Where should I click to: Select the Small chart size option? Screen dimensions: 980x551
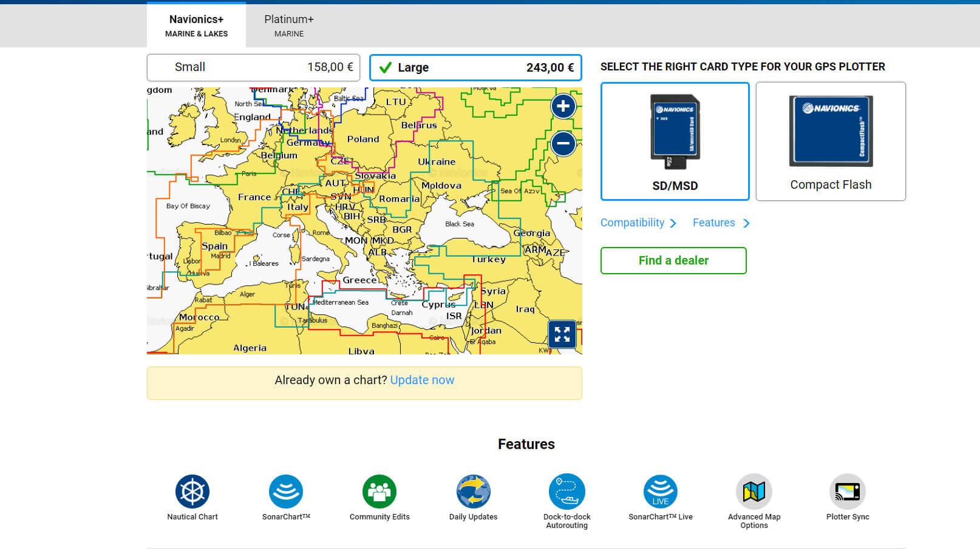tap(253, 67)
